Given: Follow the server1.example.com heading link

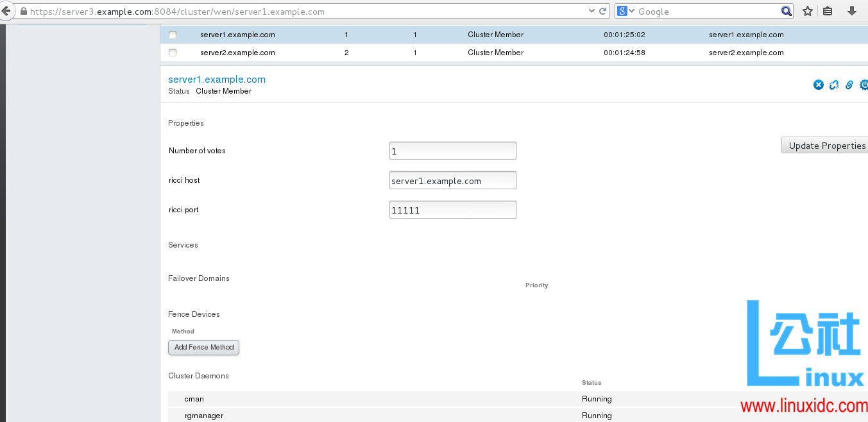Looking at the screenshot, I should 216,79.
